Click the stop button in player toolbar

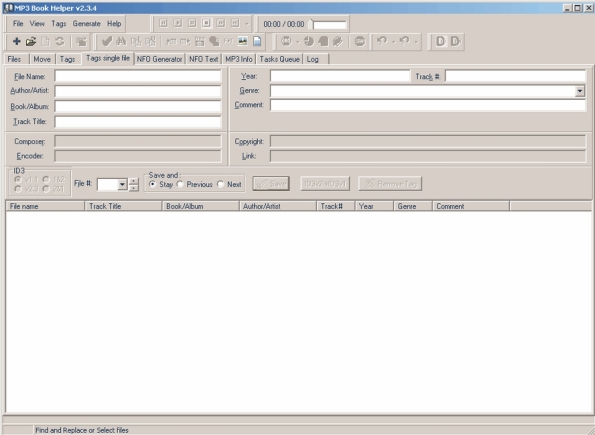click(206, 23)
